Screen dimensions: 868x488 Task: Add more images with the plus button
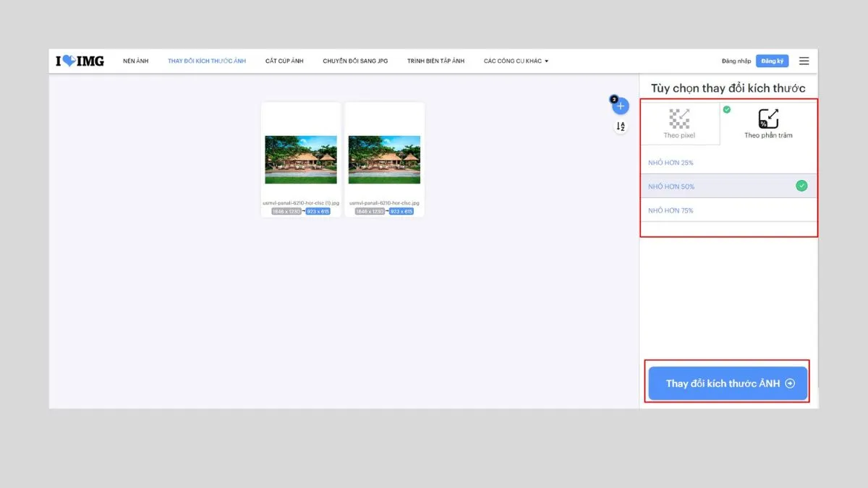[621, 106]
